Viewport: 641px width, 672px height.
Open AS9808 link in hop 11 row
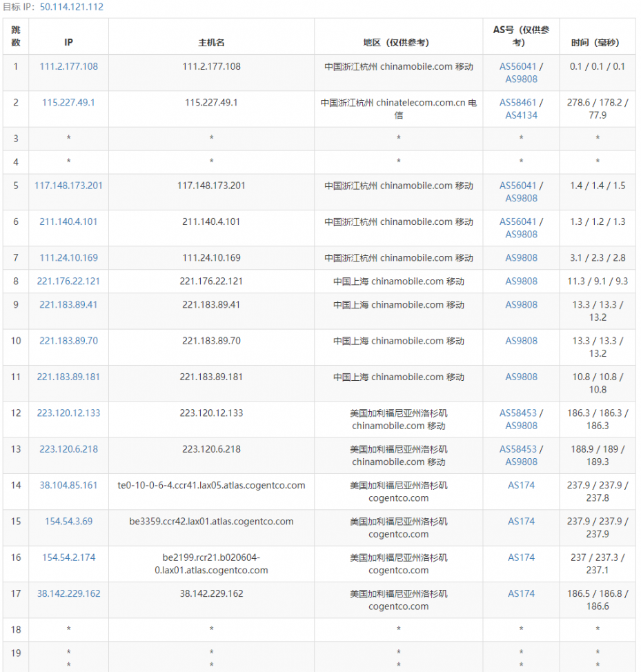tap(521, 377)
